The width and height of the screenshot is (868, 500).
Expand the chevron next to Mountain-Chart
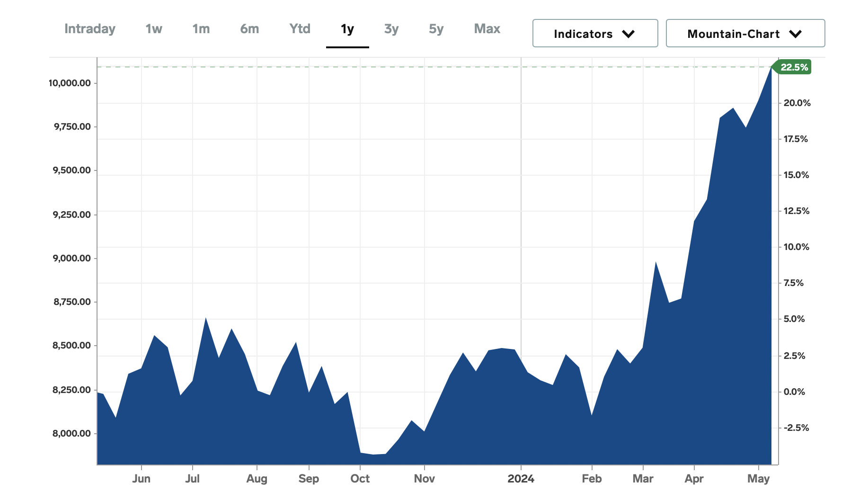point(796,34)
